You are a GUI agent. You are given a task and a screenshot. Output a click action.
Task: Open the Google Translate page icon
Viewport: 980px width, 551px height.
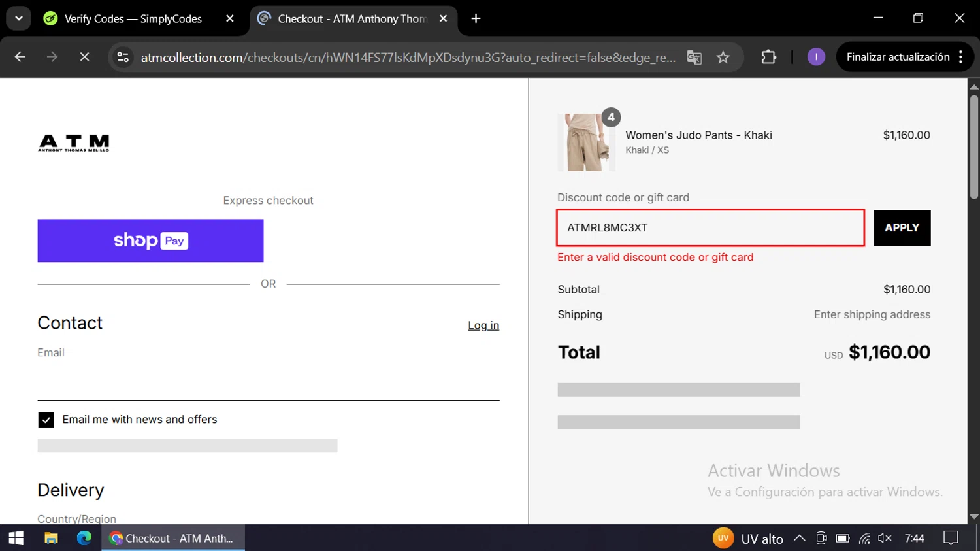pos(694,58)
